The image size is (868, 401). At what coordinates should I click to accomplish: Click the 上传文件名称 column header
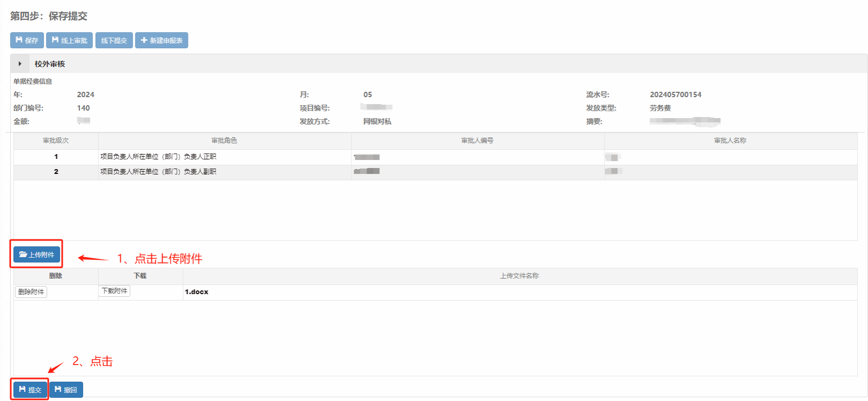(x=519, y=276)
